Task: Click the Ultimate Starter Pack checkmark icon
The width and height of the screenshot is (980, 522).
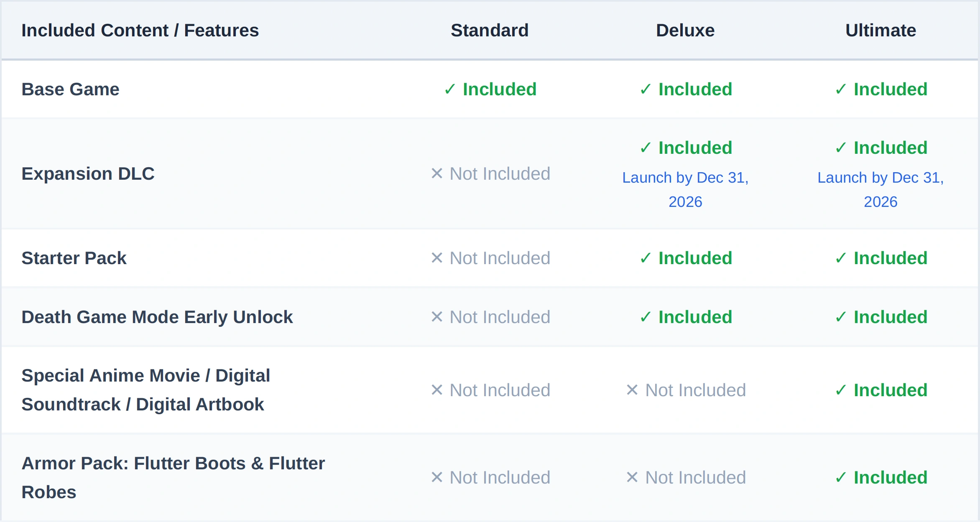Action: coord(840,258)
